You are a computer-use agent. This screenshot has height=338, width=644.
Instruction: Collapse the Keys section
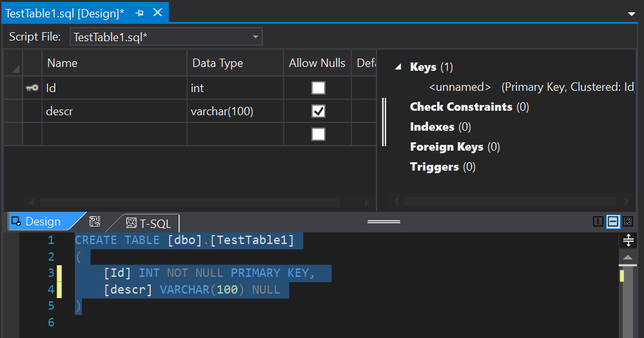(x=398, y=67)
